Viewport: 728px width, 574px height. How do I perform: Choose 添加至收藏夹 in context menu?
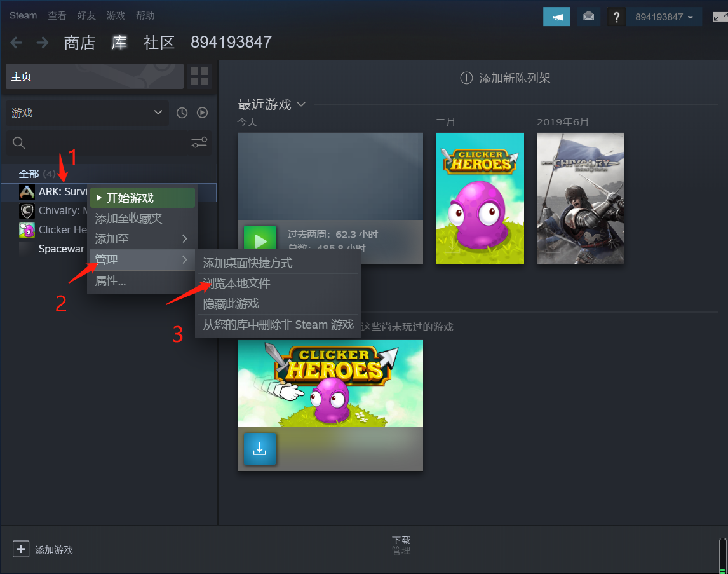tap(142, 219)
